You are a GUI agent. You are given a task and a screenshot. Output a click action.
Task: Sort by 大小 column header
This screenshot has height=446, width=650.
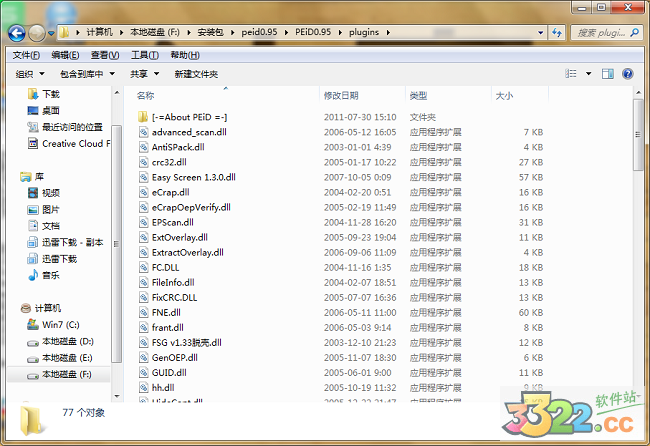click(x=504, y=96)
